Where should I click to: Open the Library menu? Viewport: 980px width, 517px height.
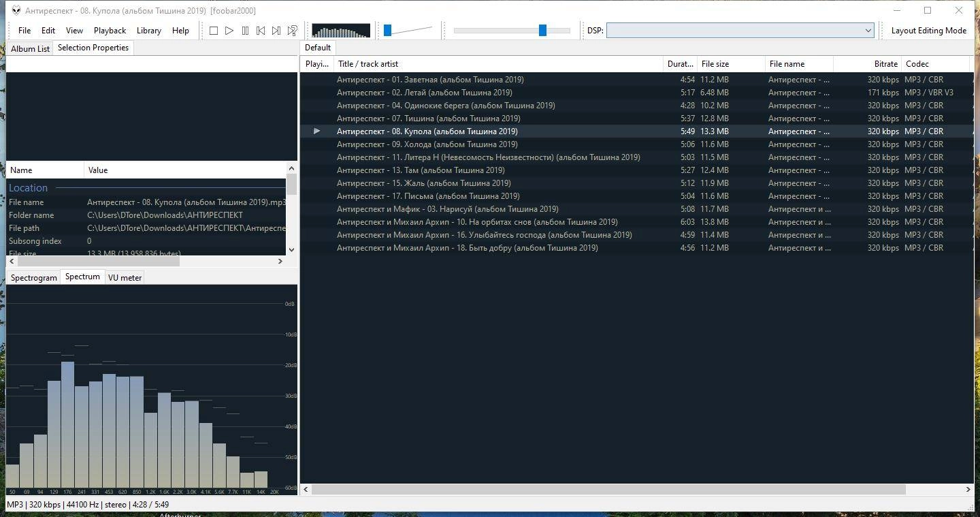[x=149, y=31]
